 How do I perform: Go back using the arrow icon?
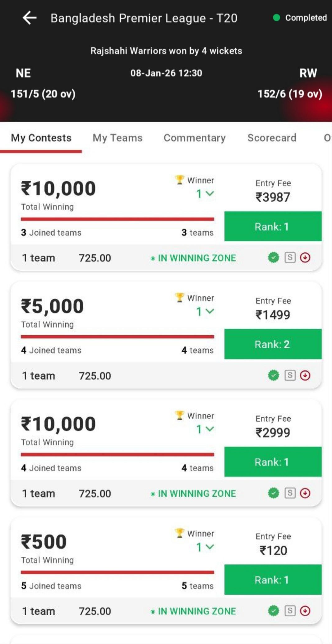pos(30,18)
